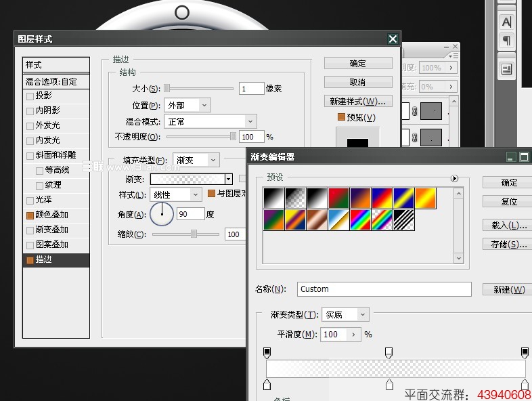Screen dimensions: 532x401
Task: Click 新建样式(W) new style button
Action: [358, 101]
